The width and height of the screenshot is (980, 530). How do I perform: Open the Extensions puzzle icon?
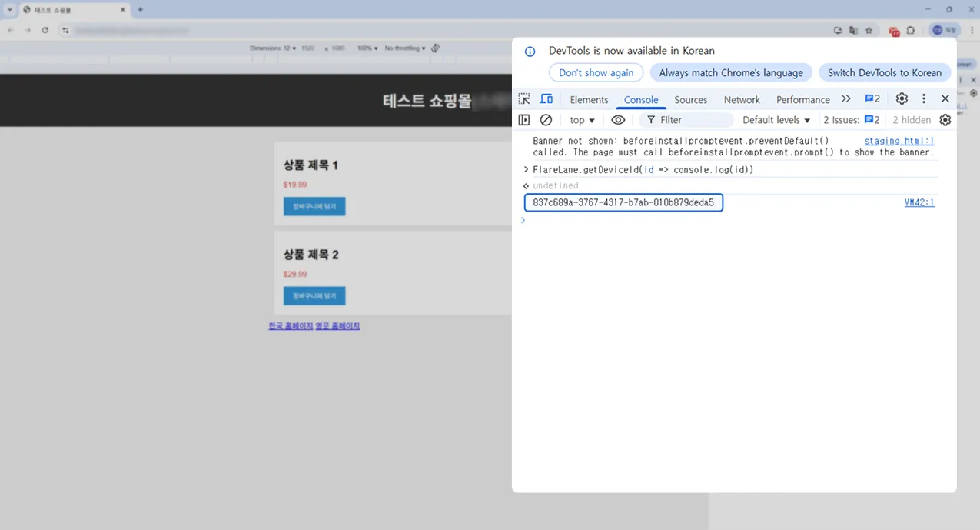[911, 30]
